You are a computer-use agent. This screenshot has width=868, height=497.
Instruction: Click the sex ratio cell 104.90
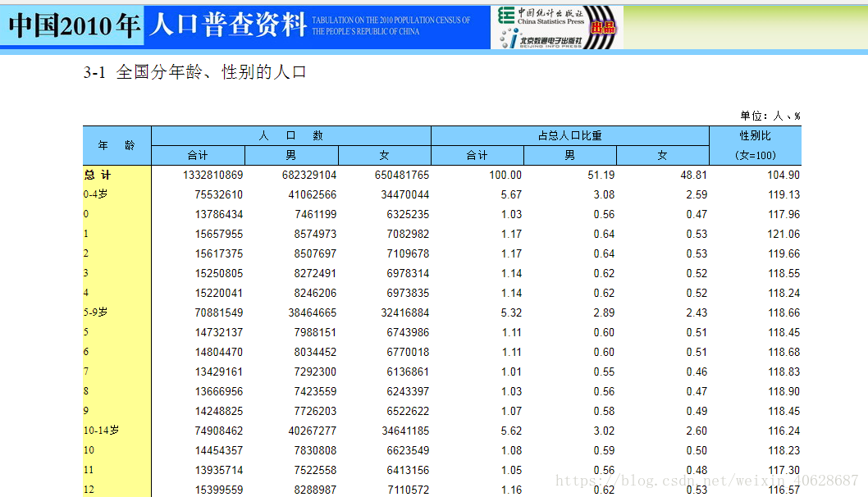coord(783,175)
